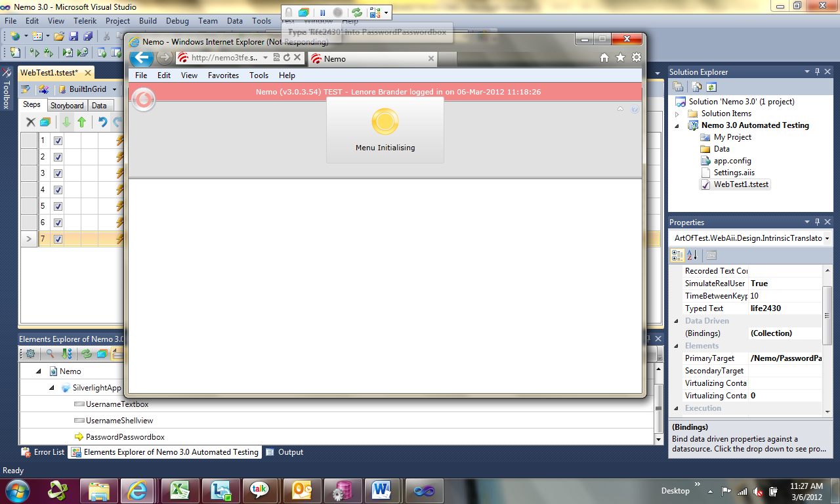The image size is (840, 504).
Task: Open the dropdown arrow on floating recording toolbar
Action: tap(387, 12)
